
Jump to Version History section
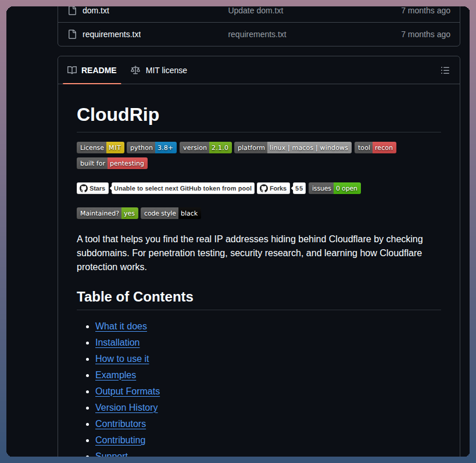tap(127, 407)
